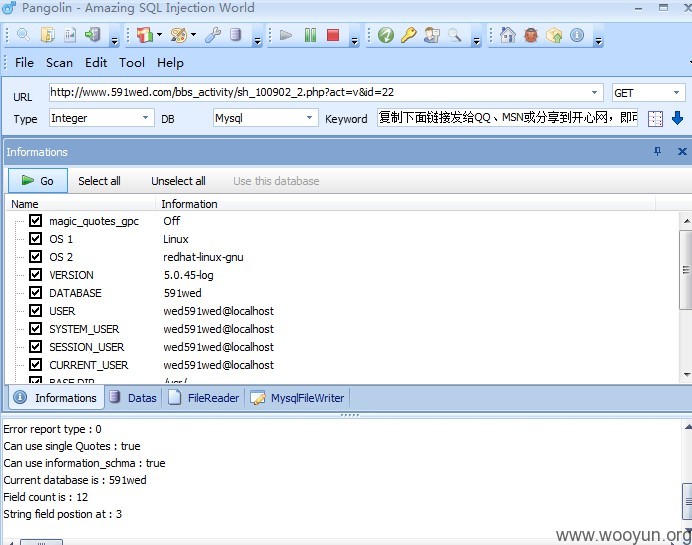This screenshot has height=545, width=692.
Task: Uncheck the DATABASE checkbox
Action: pos(35,293)
